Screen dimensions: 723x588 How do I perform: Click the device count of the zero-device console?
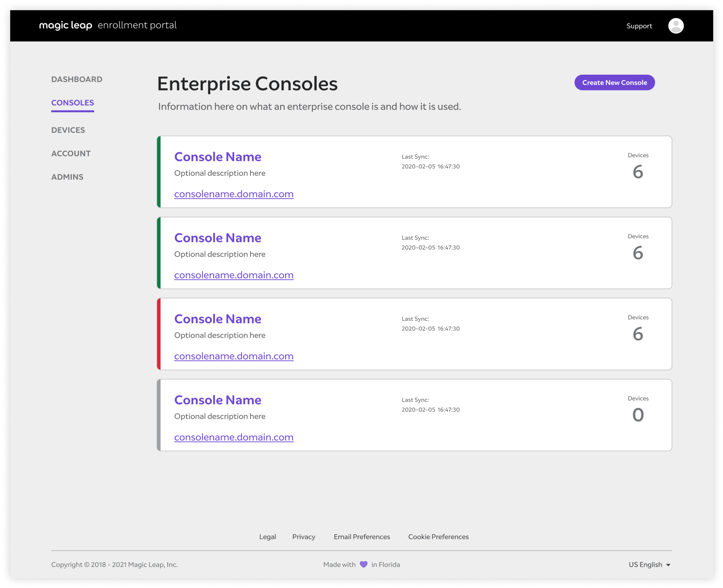click(638, 415)
